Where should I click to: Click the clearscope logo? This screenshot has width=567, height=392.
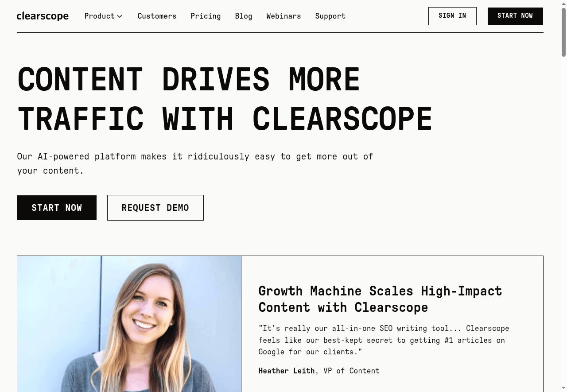[43, 16]
